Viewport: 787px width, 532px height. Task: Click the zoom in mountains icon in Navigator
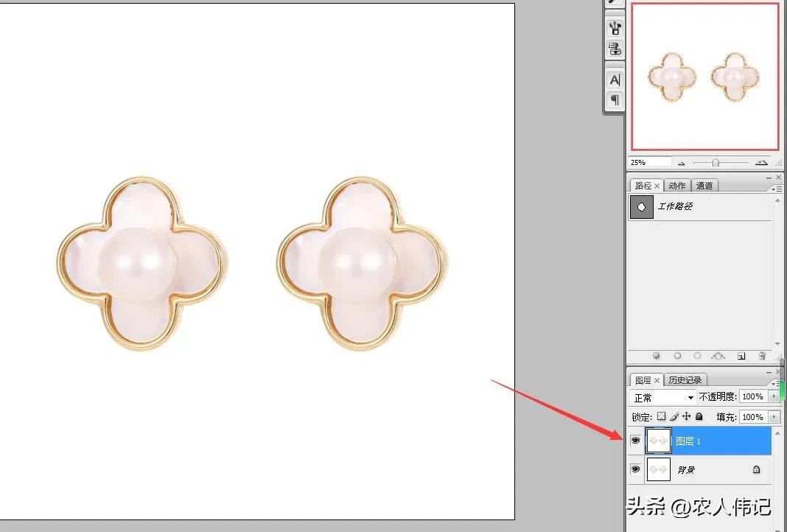761,163
